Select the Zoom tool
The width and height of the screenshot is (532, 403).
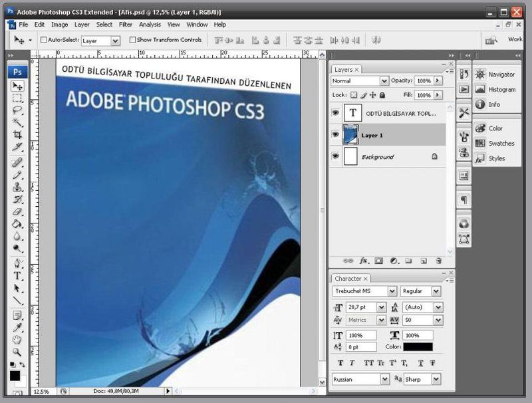point(17,351)
